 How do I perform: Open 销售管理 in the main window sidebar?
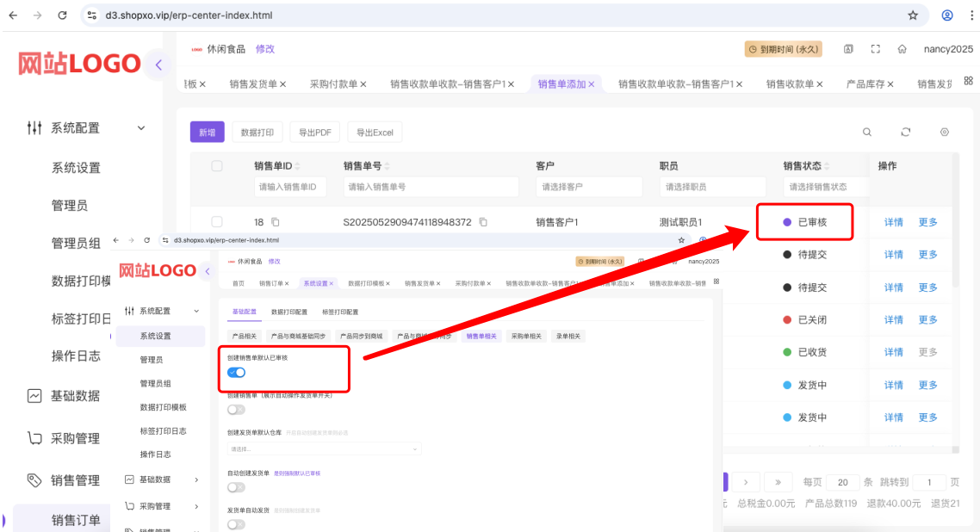[x=75, y=480]
